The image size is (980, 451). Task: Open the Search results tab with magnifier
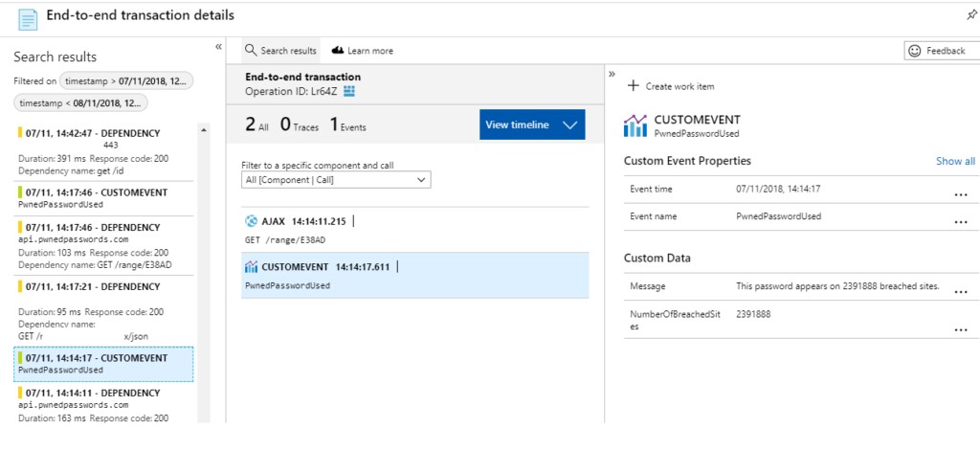pyautogui.click(x=280, y=51)
